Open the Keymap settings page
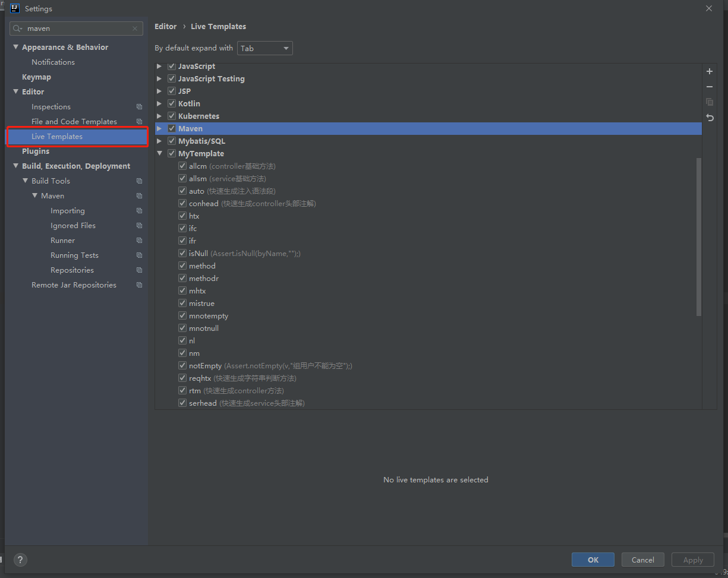The height and width of the screenshot is (578, 728). (36, 77)
